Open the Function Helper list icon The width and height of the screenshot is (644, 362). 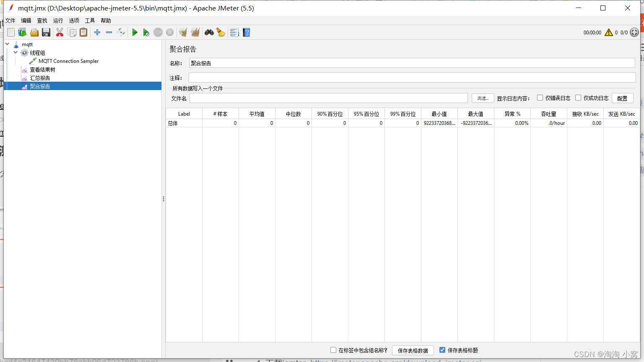pyautogui.click(x=234, y=32)
